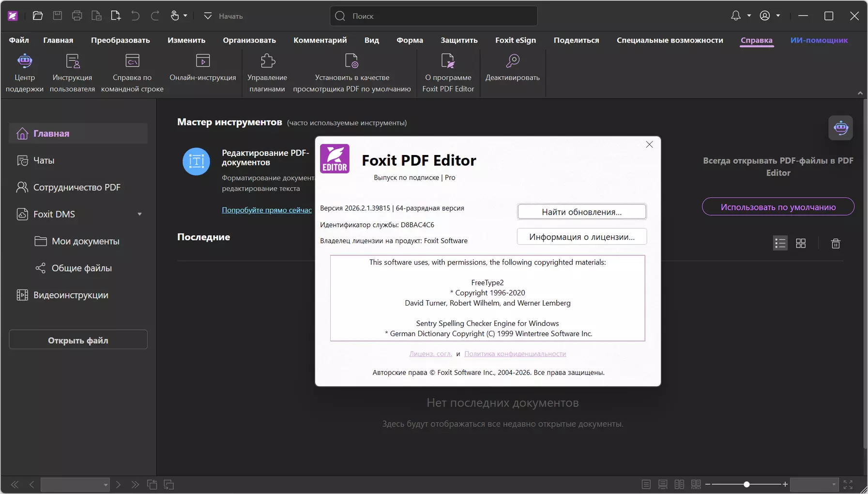Select facing pages view mode icon
This screenshot has width=868, height=494.
point(679,484)
